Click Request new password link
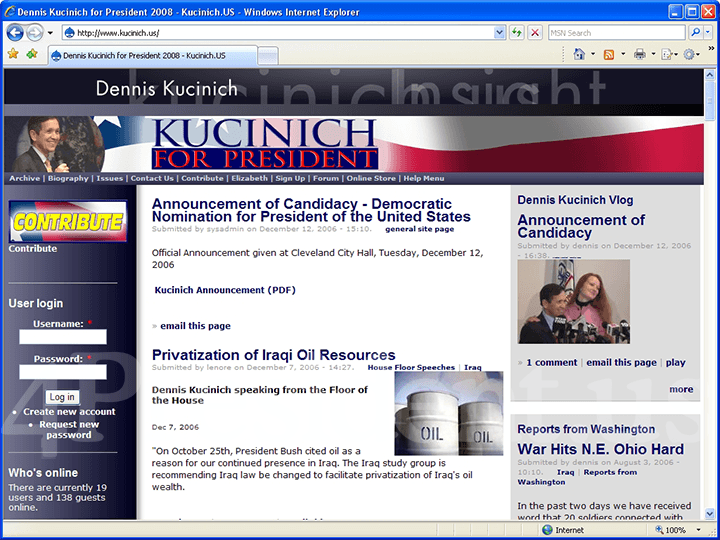 pos(69,429)
